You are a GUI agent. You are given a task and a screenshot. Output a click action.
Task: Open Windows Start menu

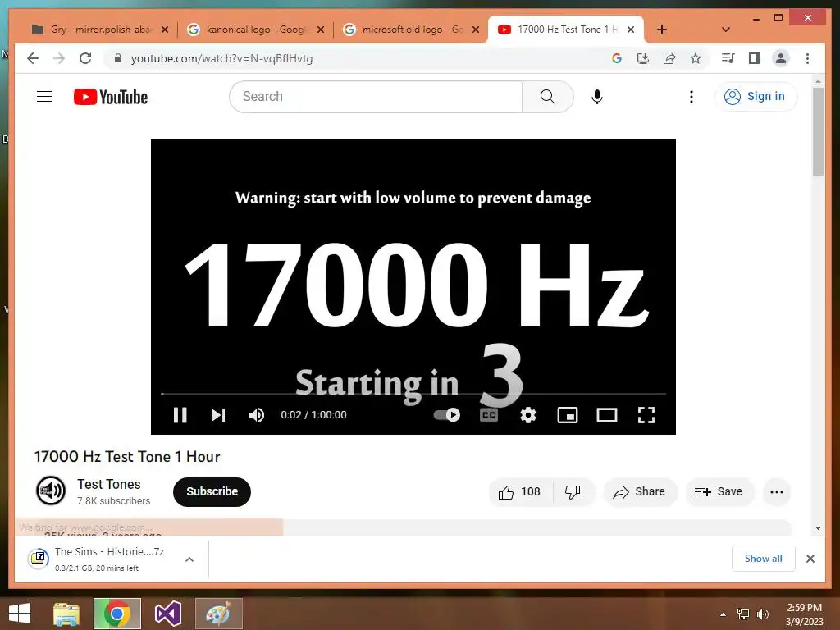coord(20,614)
